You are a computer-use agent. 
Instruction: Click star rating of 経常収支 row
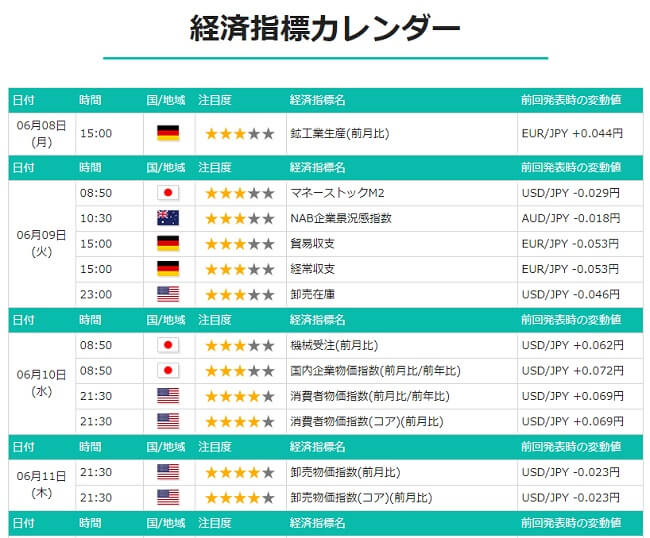click(x=240, y=269)
